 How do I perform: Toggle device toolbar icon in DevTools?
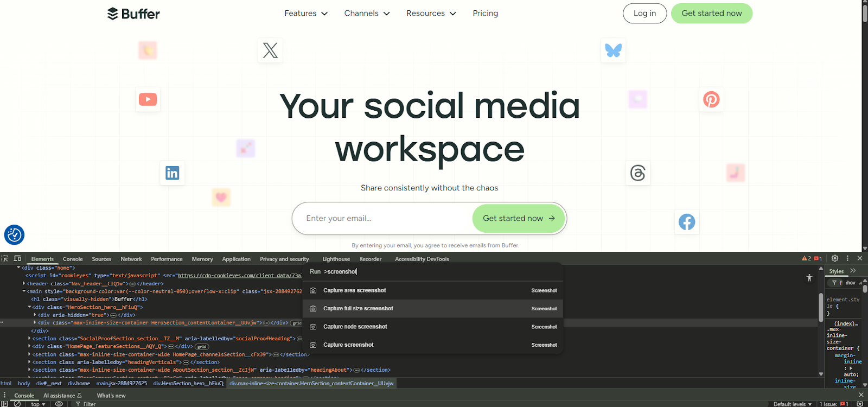17,259
